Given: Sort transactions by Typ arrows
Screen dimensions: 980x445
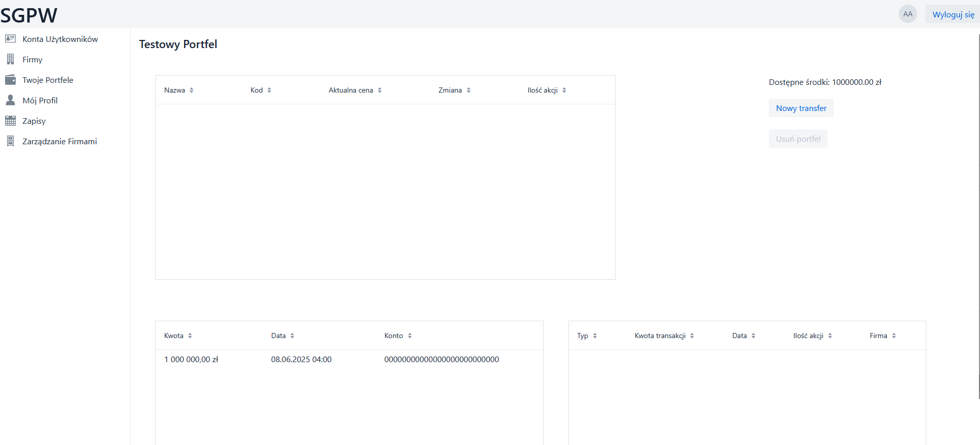Looking at the screenshot, I should coord(595,336).
